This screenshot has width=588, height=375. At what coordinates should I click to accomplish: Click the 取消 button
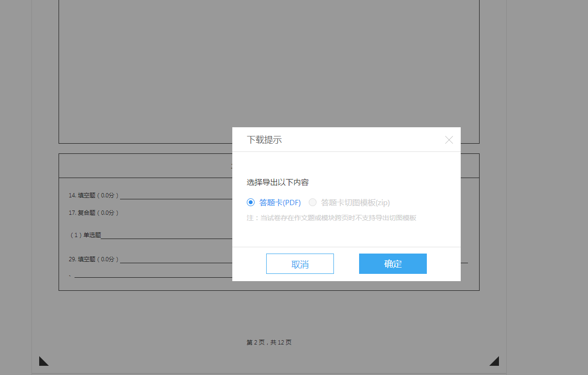300,264
